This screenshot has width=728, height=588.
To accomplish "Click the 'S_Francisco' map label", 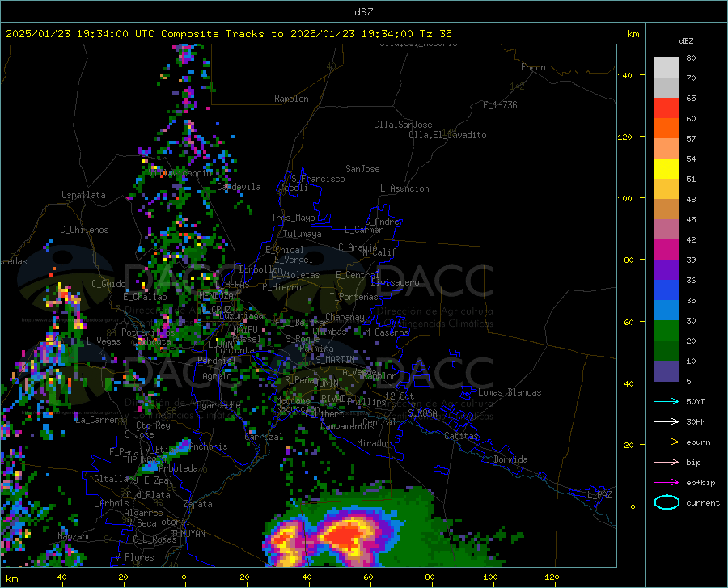I will click(x=318, y=179).
